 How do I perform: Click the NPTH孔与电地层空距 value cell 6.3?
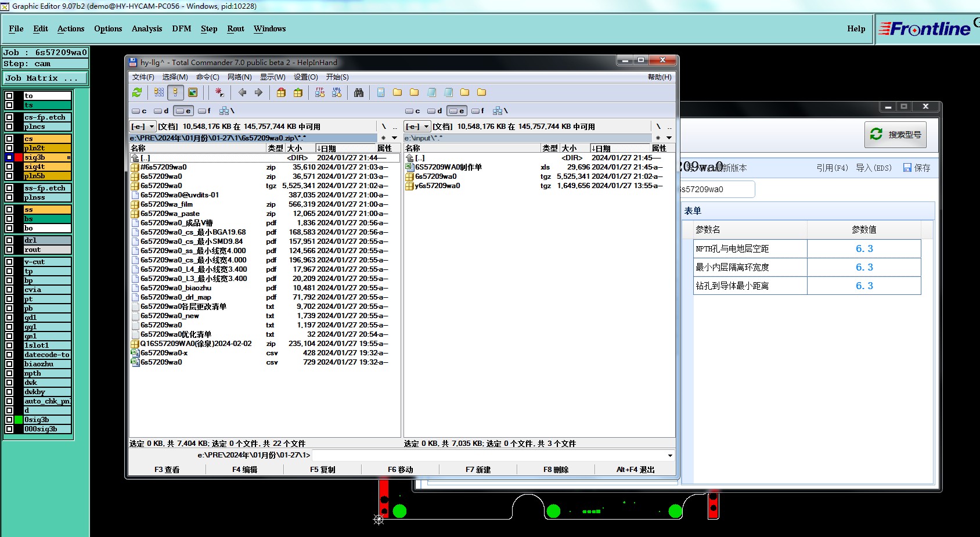[864, 248]
